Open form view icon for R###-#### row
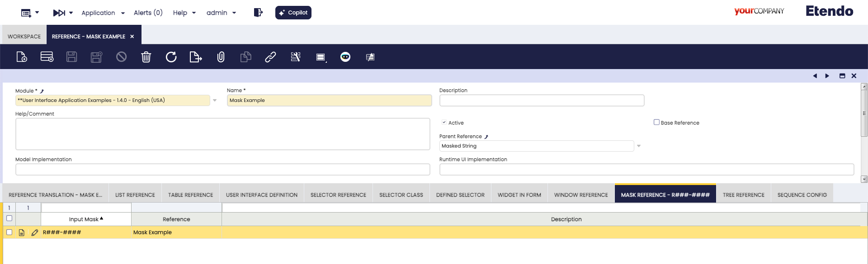868x264 pixels. (x=21, y=232)
